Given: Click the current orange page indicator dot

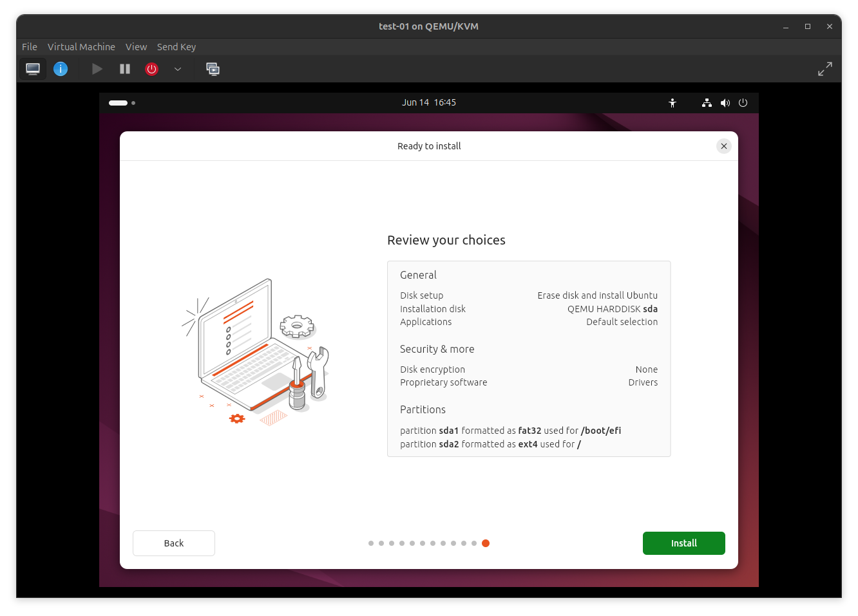Looking at the screenshot, I should 485,543.
